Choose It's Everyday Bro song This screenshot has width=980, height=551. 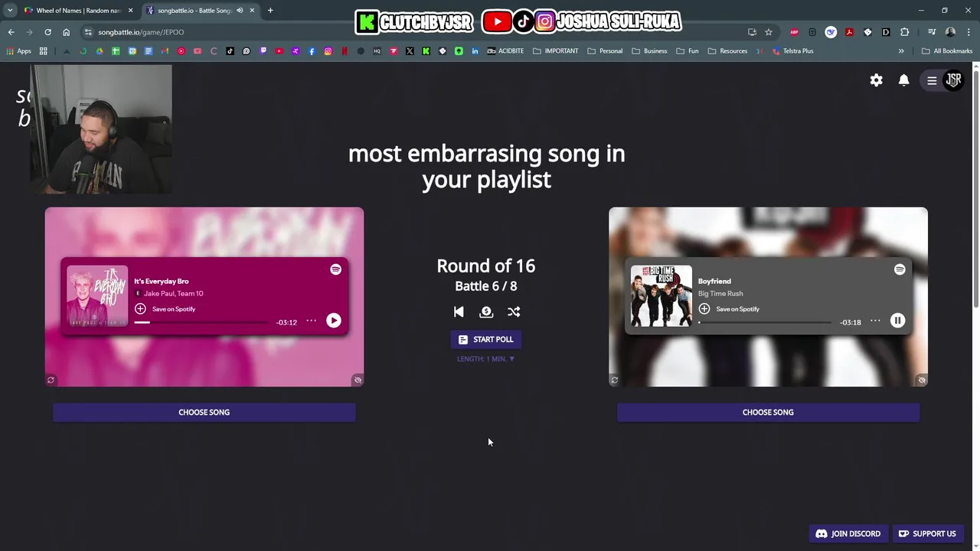coord(204,412)
